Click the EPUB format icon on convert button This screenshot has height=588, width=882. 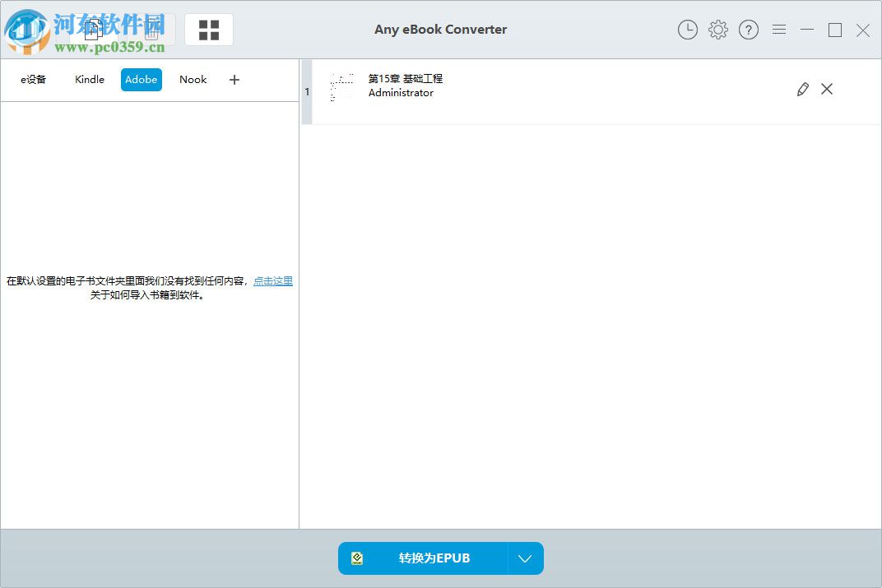coord(356,558)
